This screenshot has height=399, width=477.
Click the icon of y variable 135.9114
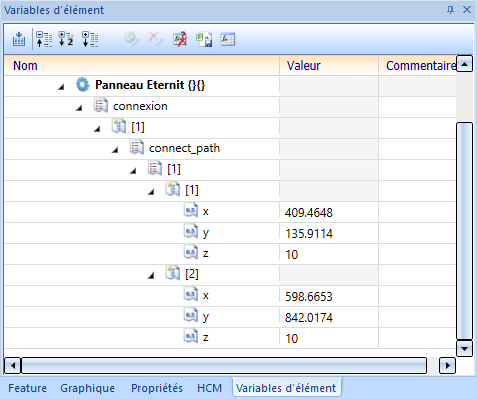click(x=190, y=232)
